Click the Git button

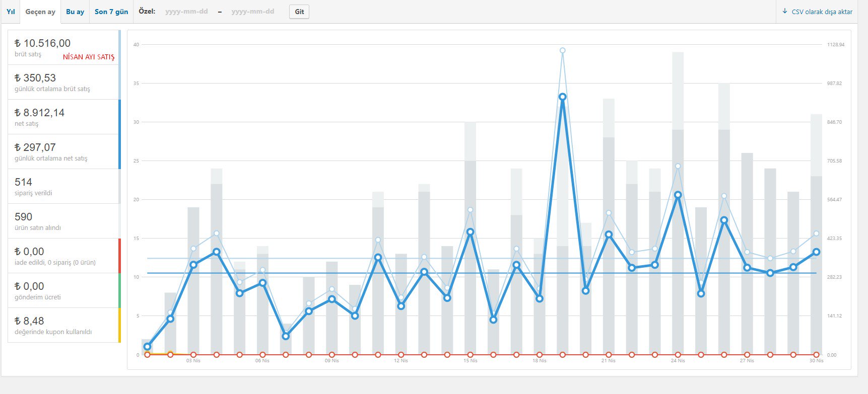pyautogui.click(x=299, y=12)
